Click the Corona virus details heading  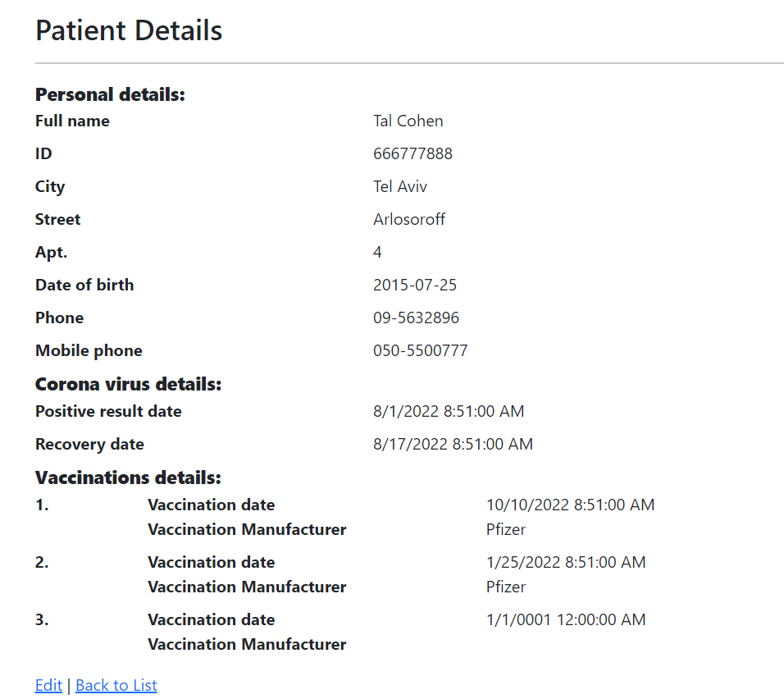(128, 383)
